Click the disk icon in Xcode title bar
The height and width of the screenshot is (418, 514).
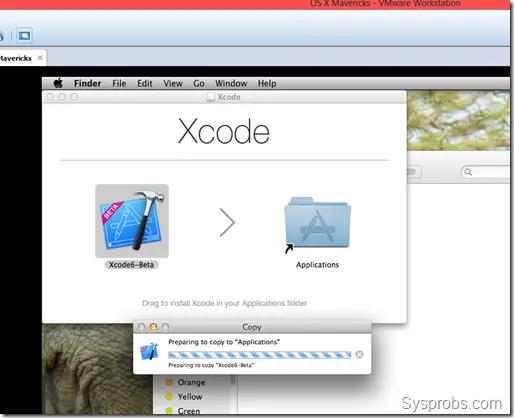[x=210, y=97]
